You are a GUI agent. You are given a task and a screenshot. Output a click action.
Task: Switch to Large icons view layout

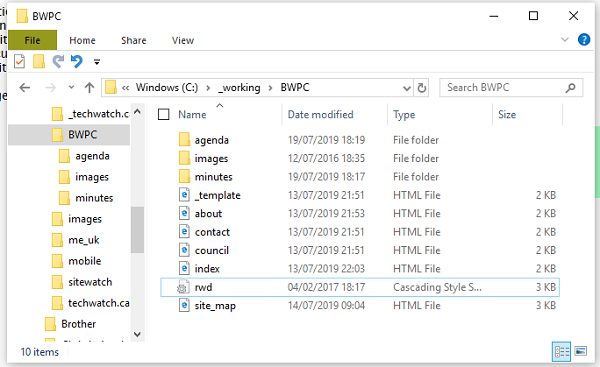coord(580,351)
